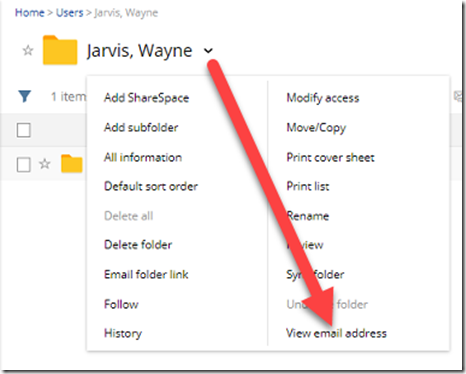Choose Modify access menu item
The height and width of the screenshot is (374, 466).
[323, 98]
